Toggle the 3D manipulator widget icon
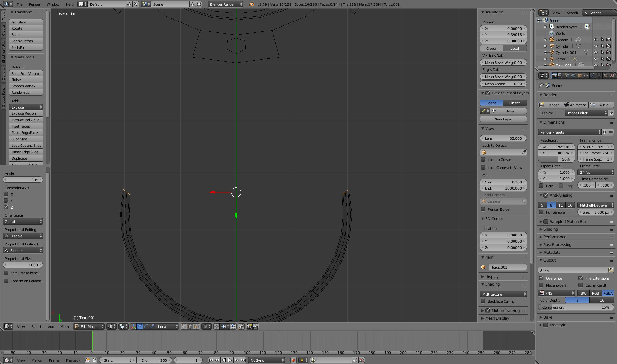 pos(133,326)
